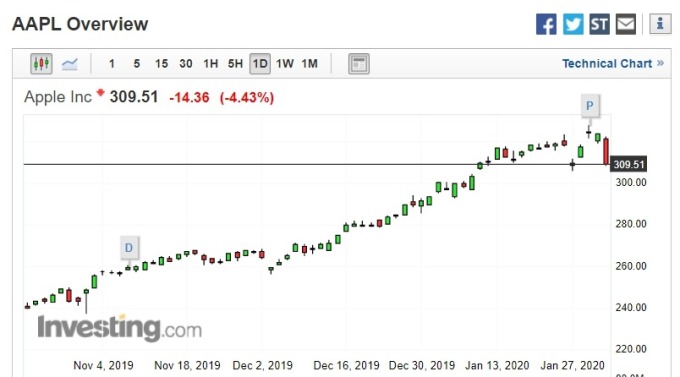
Task: Click the 220.00 price axis label
Action: pos(631,349)
